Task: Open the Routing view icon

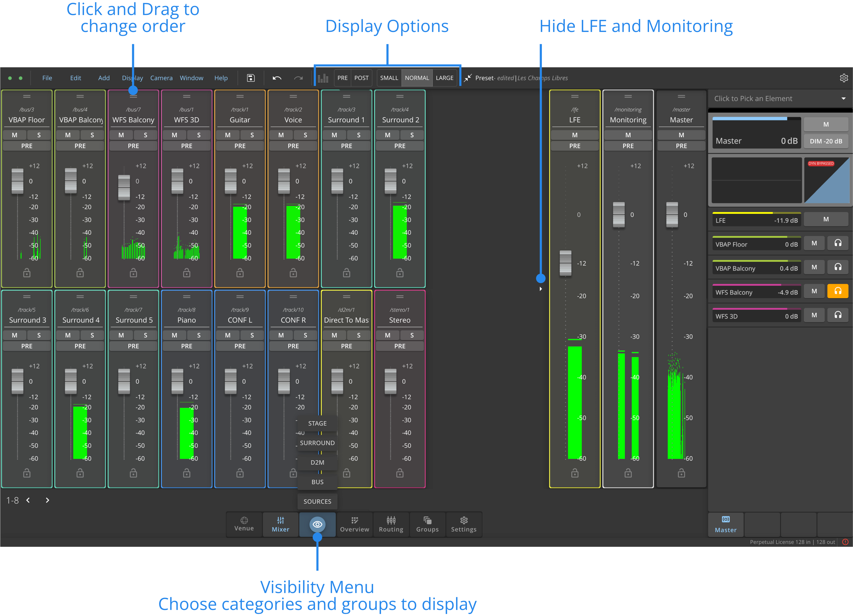Action: tap(391, 524)
